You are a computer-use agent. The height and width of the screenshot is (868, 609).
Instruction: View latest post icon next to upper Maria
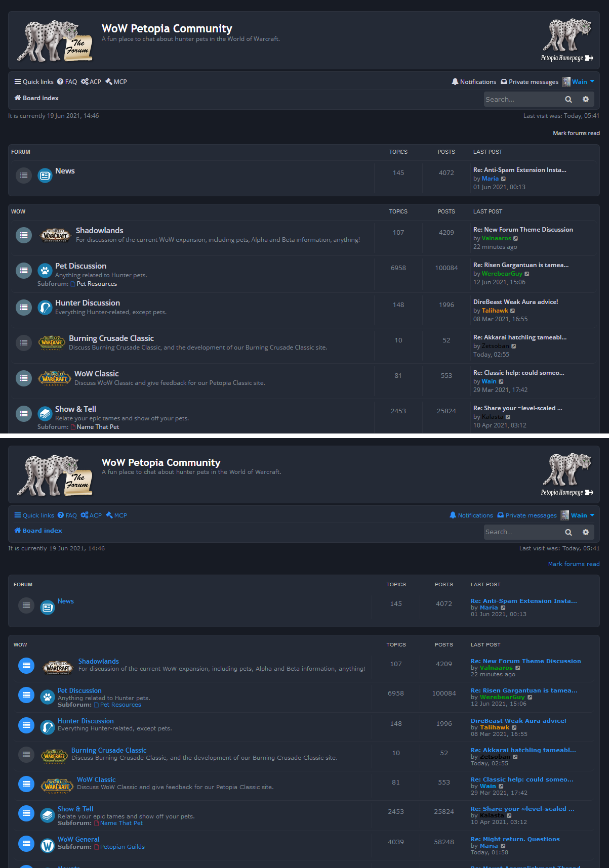pos(503,179)
